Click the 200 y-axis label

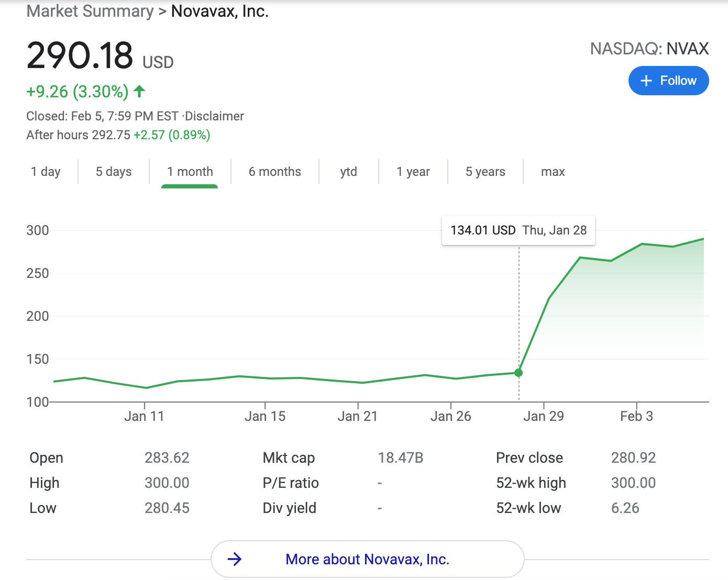pyautogui.click(x=38, y=316)
